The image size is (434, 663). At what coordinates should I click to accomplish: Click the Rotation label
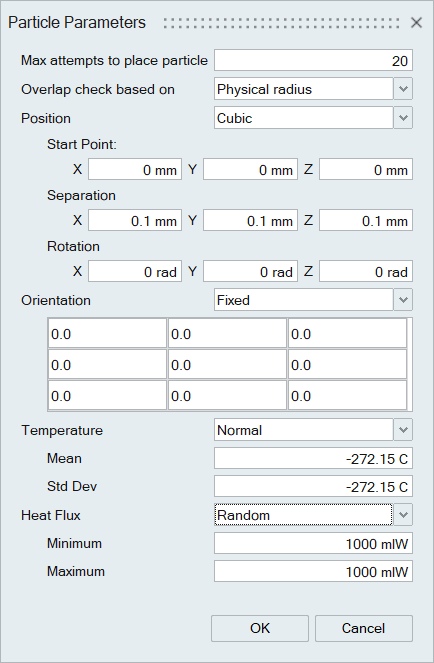pyautogui.click(x=73, y=246)
